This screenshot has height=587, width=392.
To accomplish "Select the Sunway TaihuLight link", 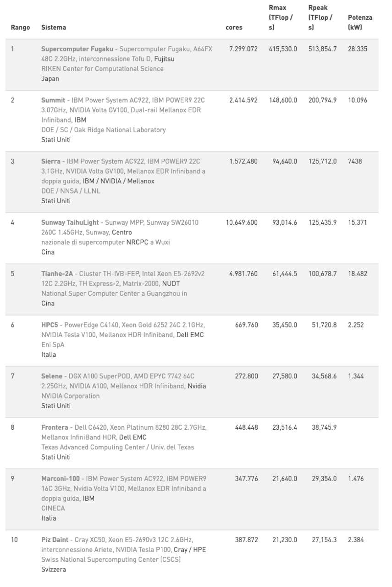I will coord(70,222).
